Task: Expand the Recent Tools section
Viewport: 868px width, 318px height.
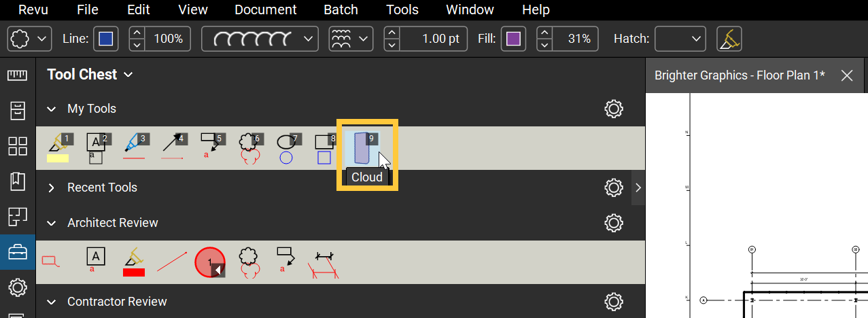Action: pyautogui.click(x=52, y=188)
